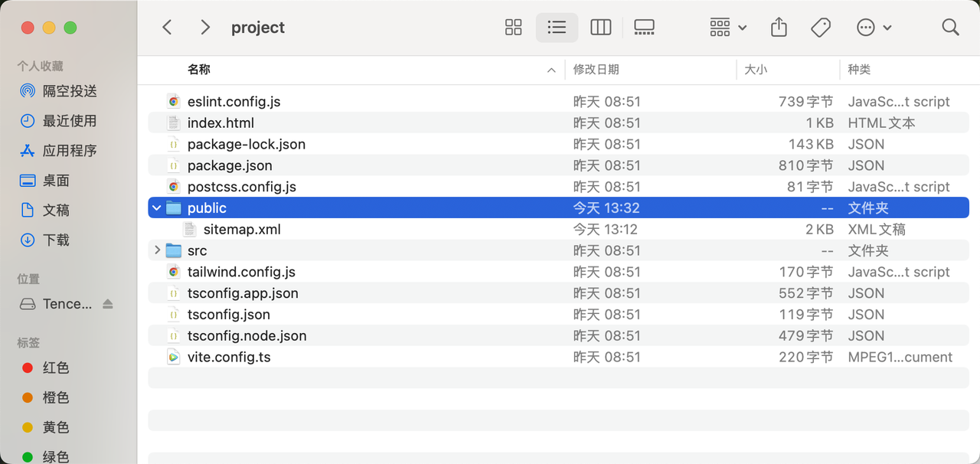Screen dimensions: 980x464
Task: Switch to column view
Action: click(600, 28)
